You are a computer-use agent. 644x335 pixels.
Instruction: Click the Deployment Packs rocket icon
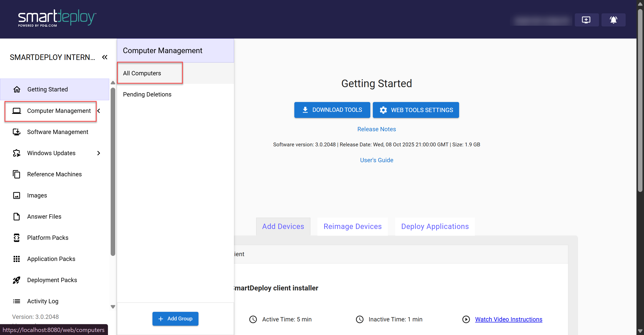tap(17, 280)
